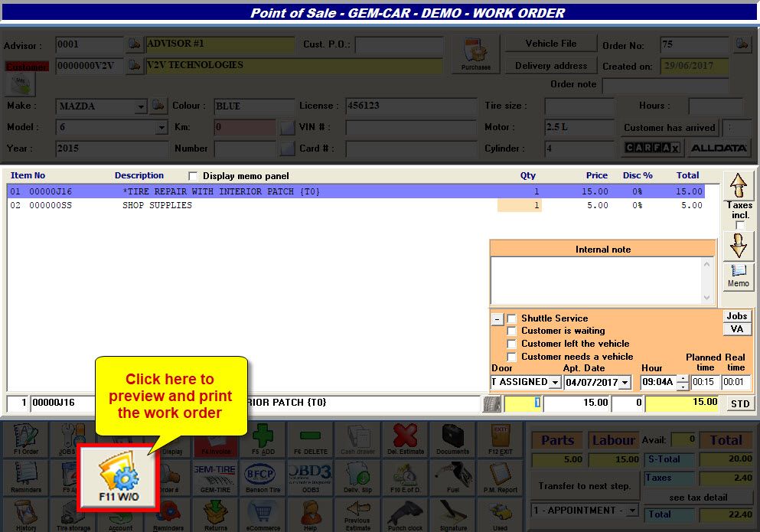Image resolution: width=760 pixels, height=532 pixels.
Task: Click the F11 W/O work order button
Action: coord(119,478)
